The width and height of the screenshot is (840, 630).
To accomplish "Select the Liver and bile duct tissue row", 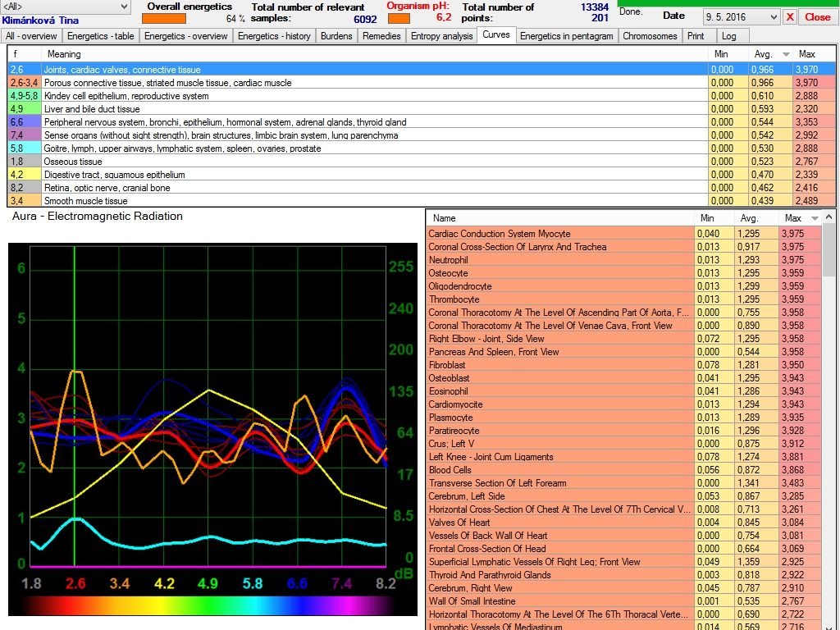I will pos(92,109).
